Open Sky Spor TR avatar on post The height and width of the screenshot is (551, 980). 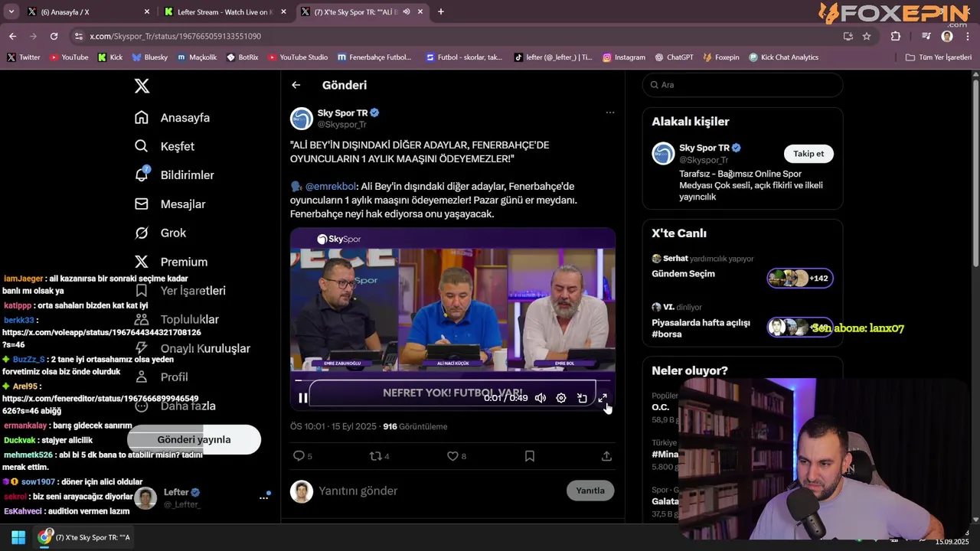coord(302,119)
